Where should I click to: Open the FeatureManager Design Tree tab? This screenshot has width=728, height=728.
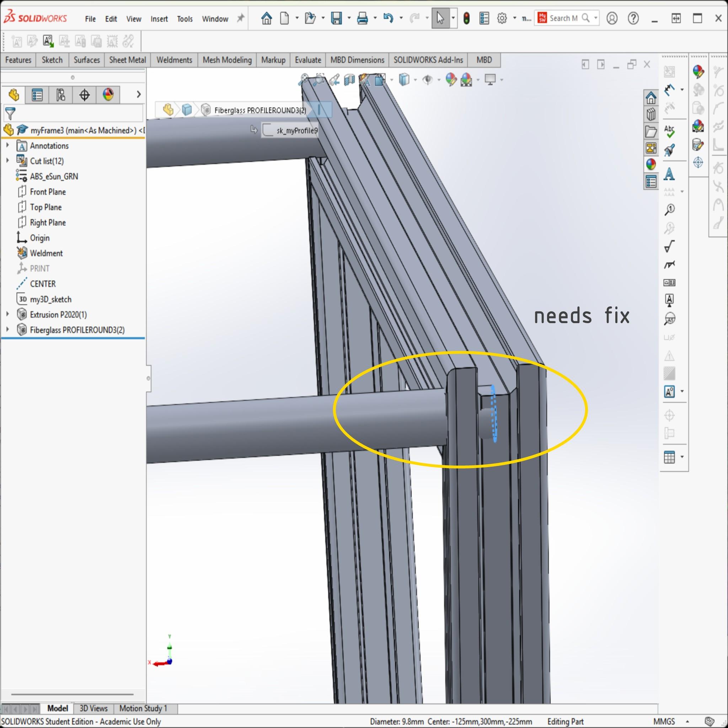pos(14,95)
